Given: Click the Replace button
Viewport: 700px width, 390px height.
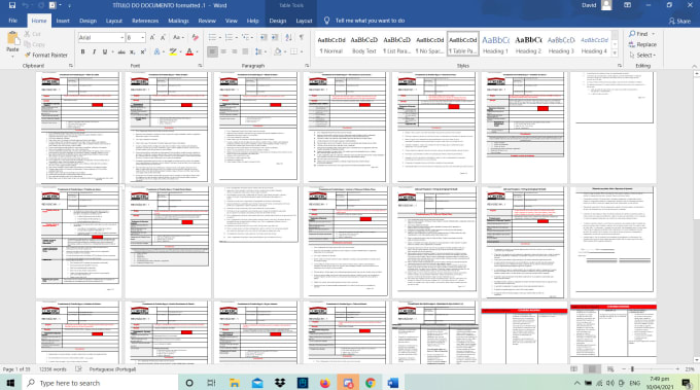Looking at the screenshot, I should (x=642, y=45).
